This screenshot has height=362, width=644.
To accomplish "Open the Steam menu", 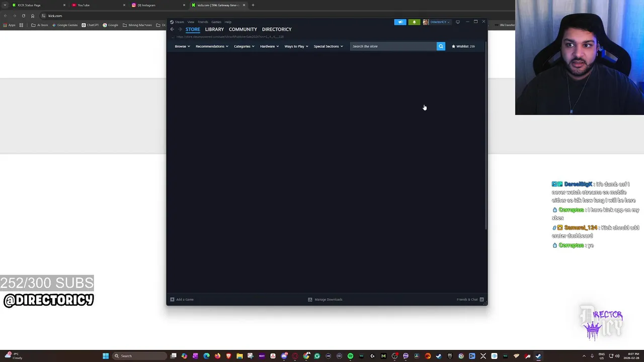I will tap(179, 22).
